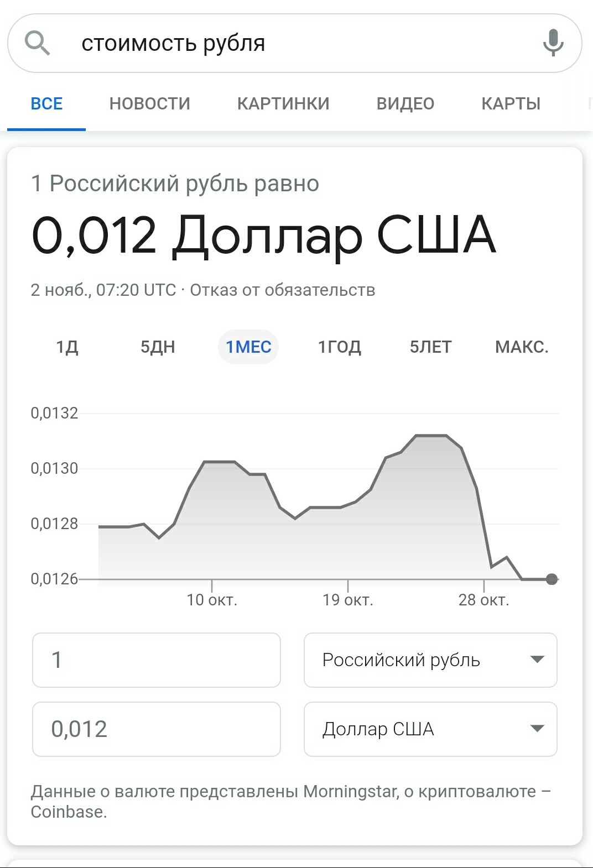Choose the active 1МЕС range chip

(x=248, y=347)
